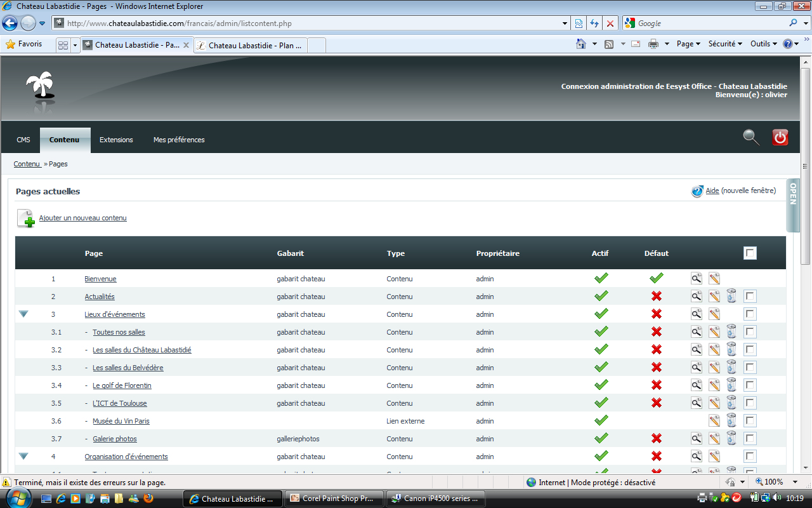Screen dimensions: 812x508
Task: Click the green default checkmark for Bienvenue
Action: coord(657,278)
